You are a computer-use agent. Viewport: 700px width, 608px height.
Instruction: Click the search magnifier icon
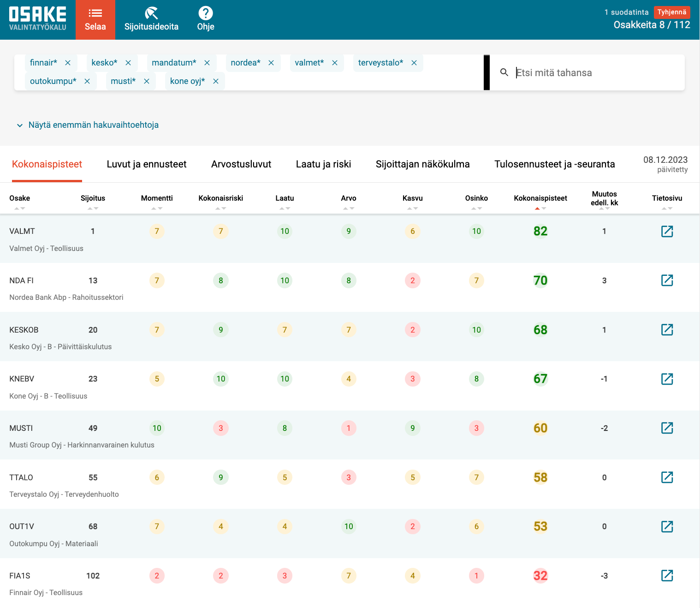coord(504,72)
